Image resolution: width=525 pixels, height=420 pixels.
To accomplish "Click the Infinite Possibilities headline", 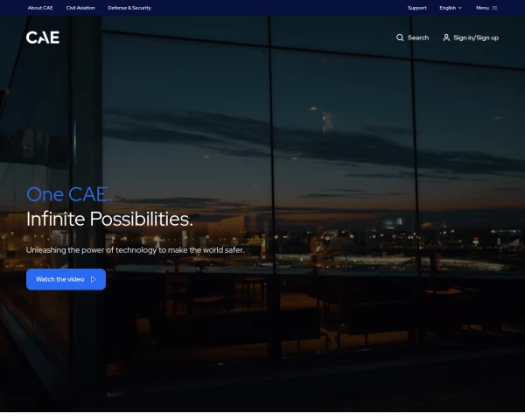I will coord(109,219).
